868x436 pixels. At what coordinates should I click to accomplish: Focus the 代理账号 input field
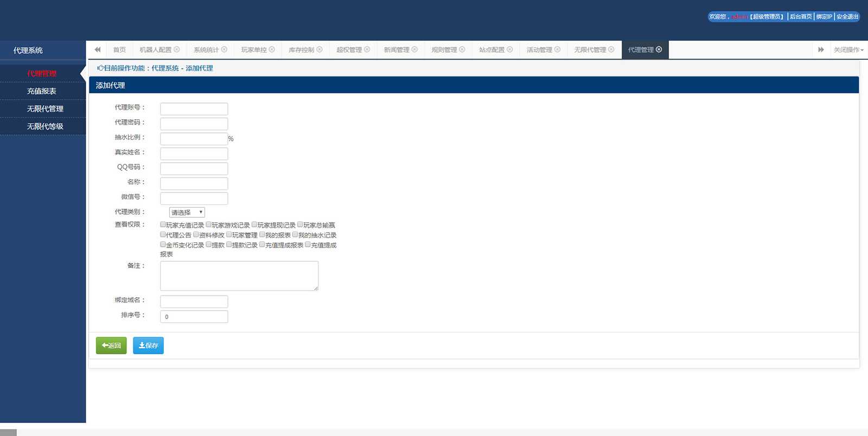(x=194, y=109)
